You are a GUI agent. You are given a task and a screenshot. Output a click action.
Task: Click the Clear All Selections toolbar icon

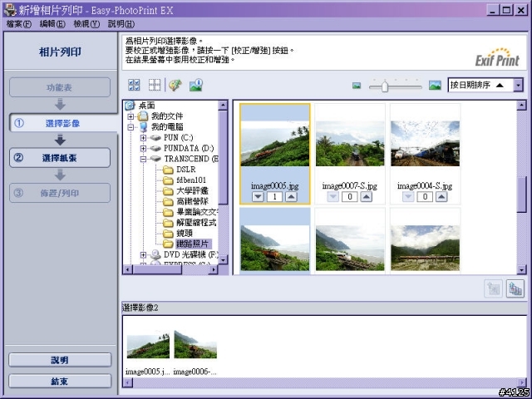[x=155, y=85]
